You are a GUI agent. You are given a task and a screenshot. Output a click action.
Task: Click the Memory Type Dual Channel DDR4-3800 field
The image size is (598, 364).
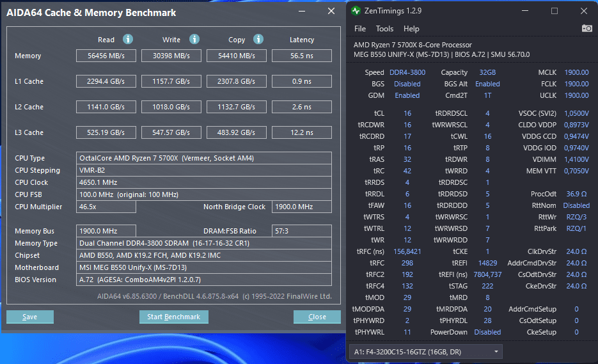(x=203, y=243)
